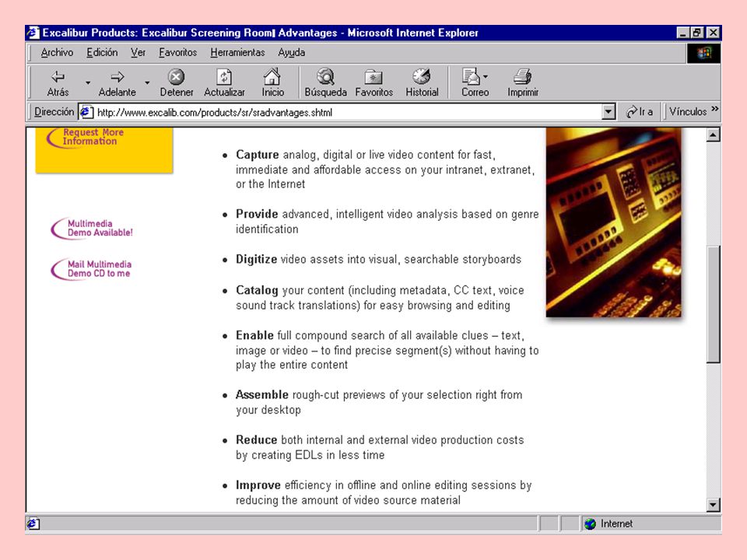The width and height of the screenshot is (747, 560).
Task: Open the Multimedia Demo Available link
Action: point(92,228)
